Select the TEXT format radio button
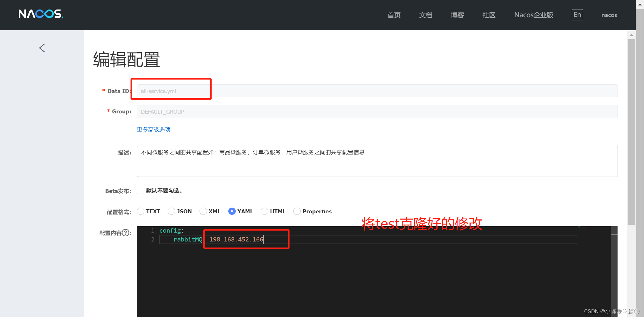 (141, 211)
